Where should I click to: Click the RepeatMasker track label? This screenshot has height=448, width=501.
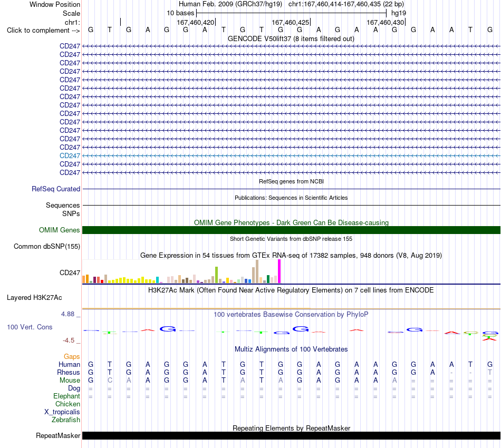pos(58,435)
